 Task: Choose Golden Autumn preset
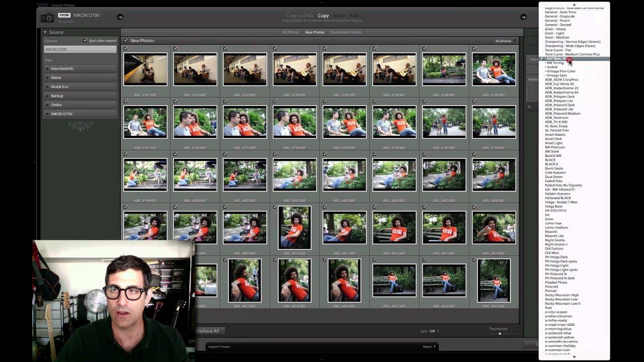[557, 194]
